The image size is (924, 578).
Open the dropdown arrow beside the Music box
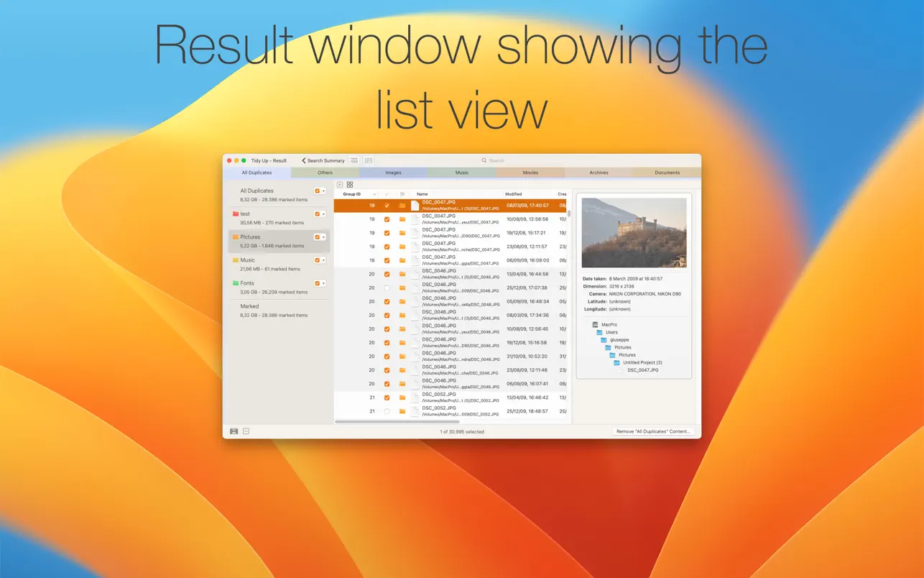[x=324, y=260]
